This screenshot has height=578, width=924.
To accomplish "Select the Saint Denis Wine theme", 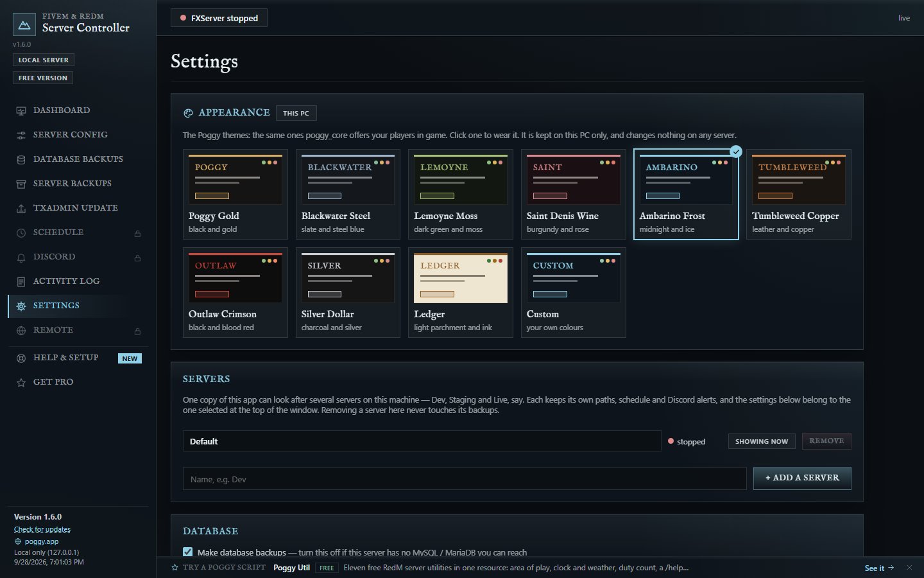I will point(574,194).
